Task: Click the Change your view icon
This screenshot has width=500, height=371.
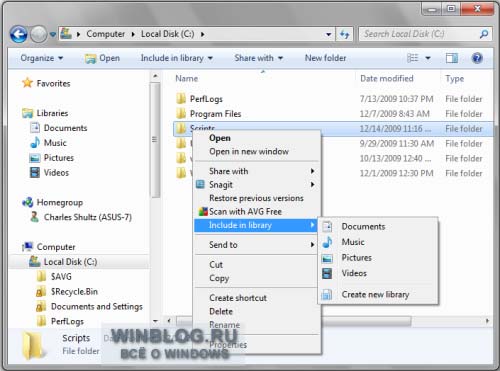Action: pyautogui.click(x=413, y=58)
